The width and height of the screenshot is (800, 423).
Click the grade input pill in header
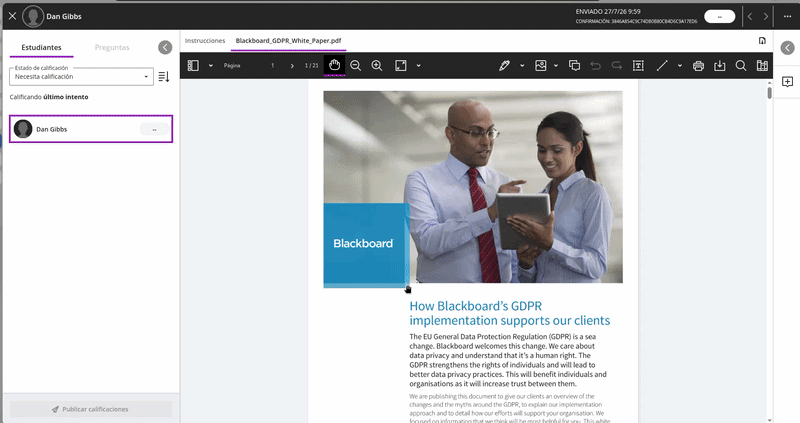719,17
